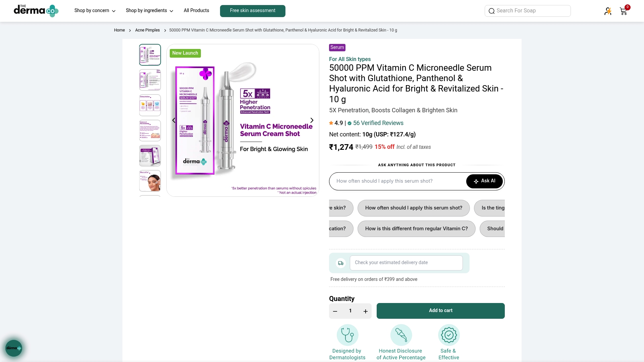Image resolution: width=644 pixels, height=362 pixels.
Task: Click the verified reviews checkmark badge
Action: coord(350,123)
